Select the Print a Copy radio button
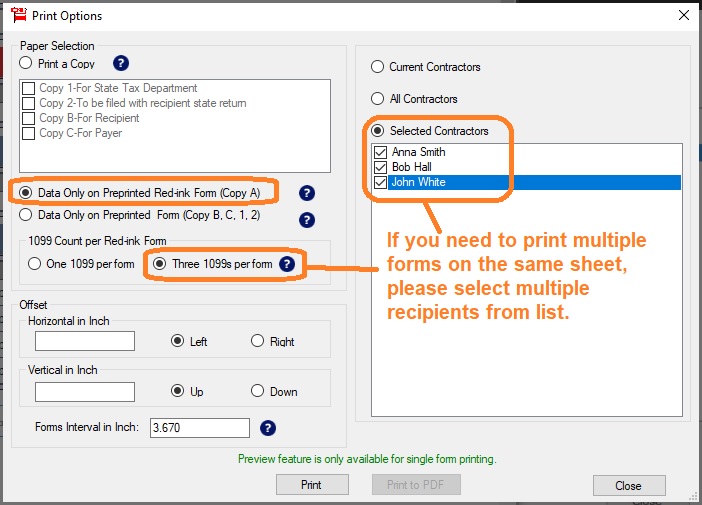This screenshot has height=505, width=702. coord(26,63)
